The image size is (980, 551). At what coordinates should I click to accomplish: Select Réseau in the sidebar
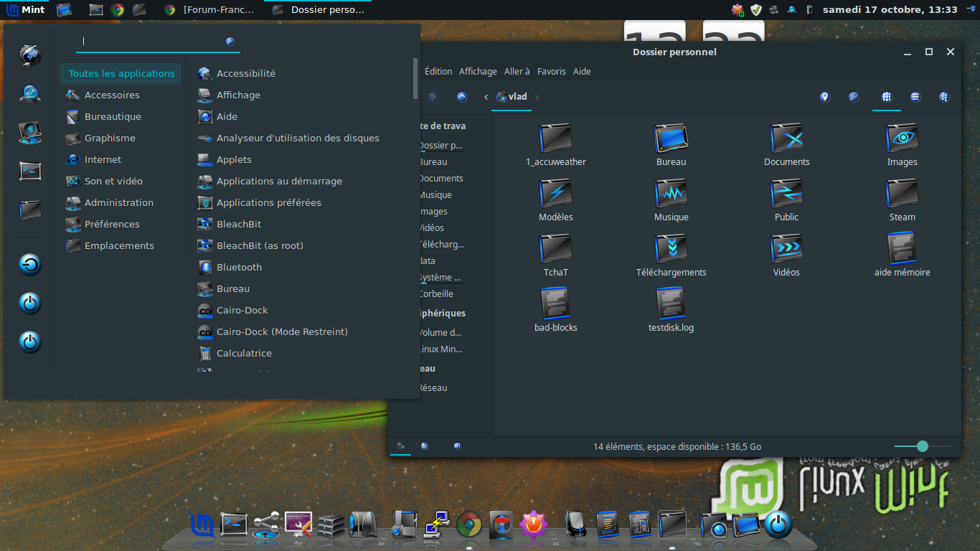click(x=433, y=387)
